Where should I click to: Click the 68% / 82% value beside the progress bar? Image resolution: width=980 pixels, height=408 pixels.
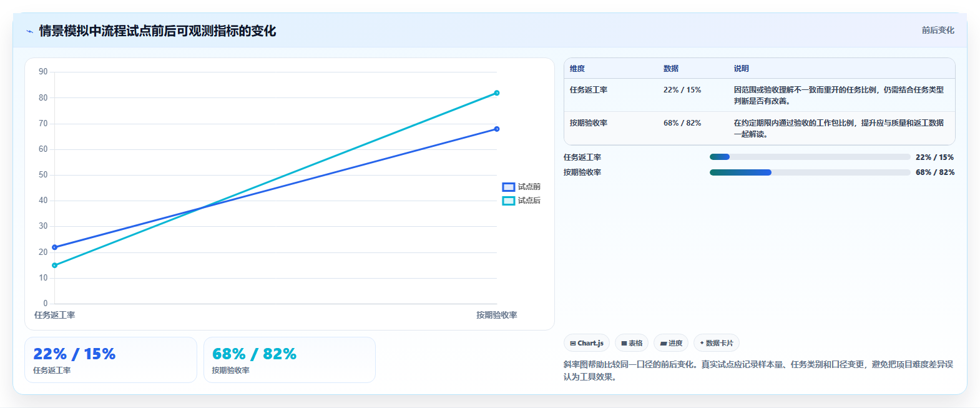coord(935,172)
